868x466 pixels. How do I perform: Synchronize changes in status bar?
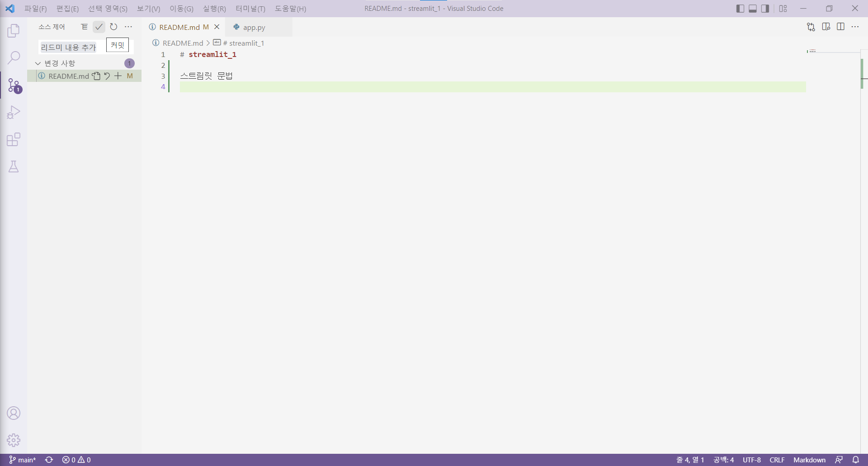[x=49, y=460]
